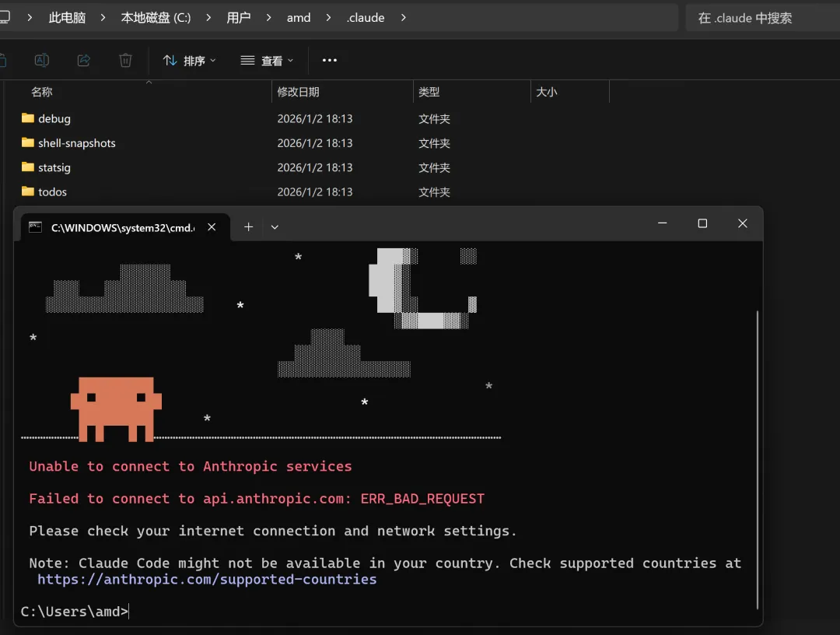This screenshot has width=840, height=635.
Task: Select the cmd.exe terminal tab
Action: coord(125,227)
